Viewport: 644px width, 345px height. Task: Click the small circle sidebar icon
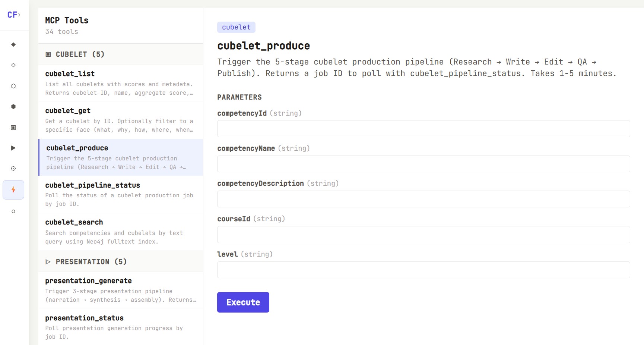pyautogui.click(x=13, y=211)
